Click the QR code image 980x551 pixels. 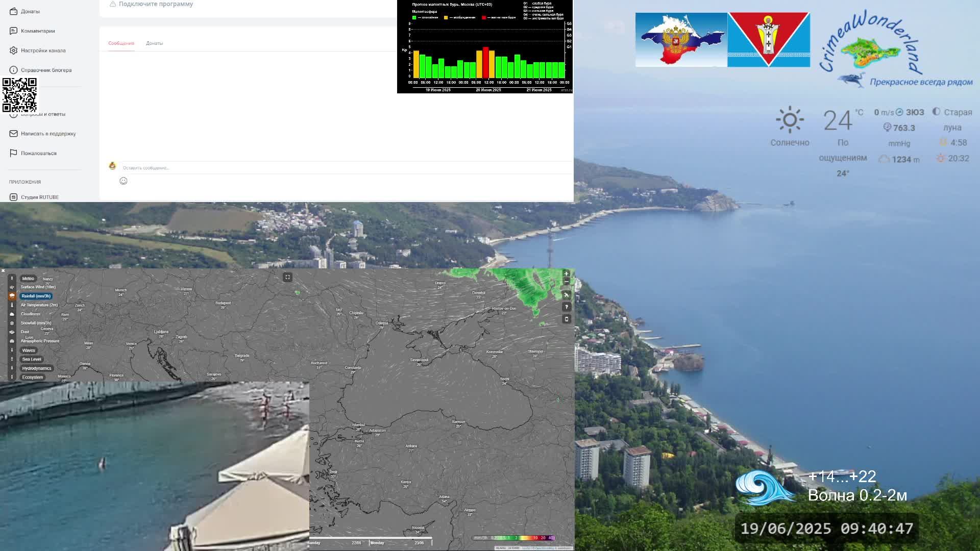pyautogui.click(x=19, y=95)
